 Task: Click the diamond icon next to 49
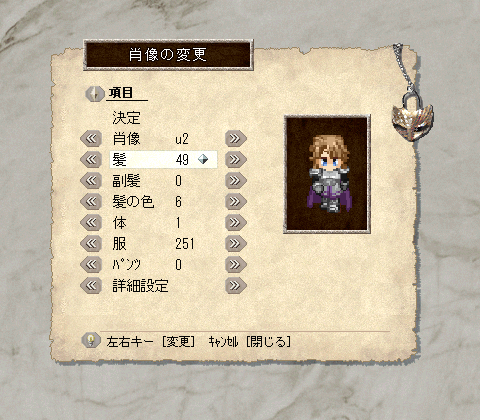point(203,160)
